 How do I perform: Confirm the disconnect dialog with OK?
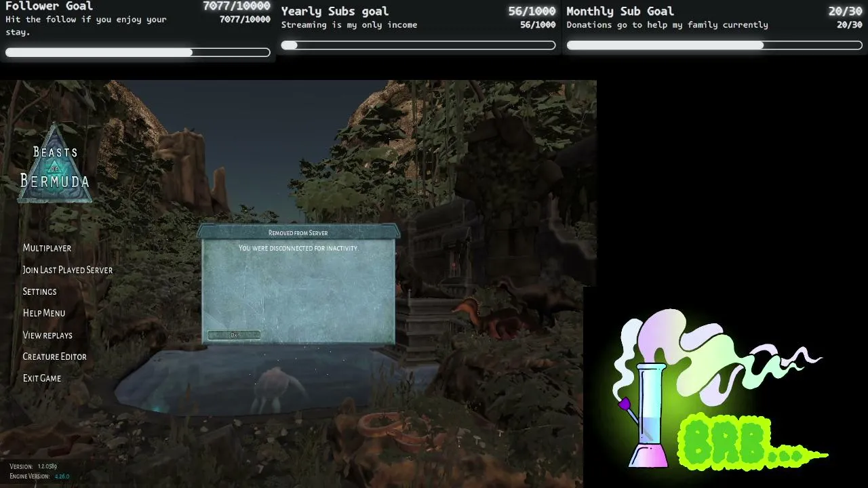click(x=234, y=335)
